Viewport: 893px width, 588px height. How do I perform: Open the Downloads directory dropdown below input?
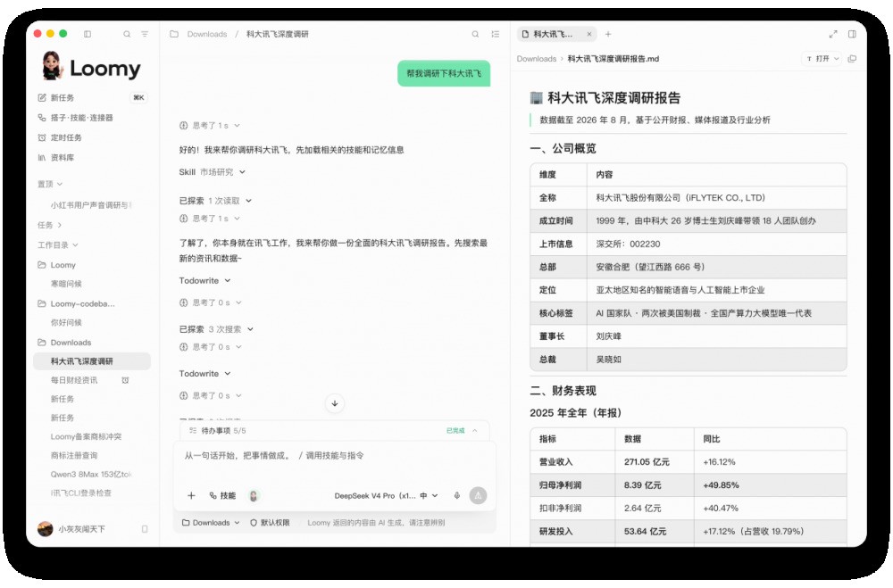[210, 523]
